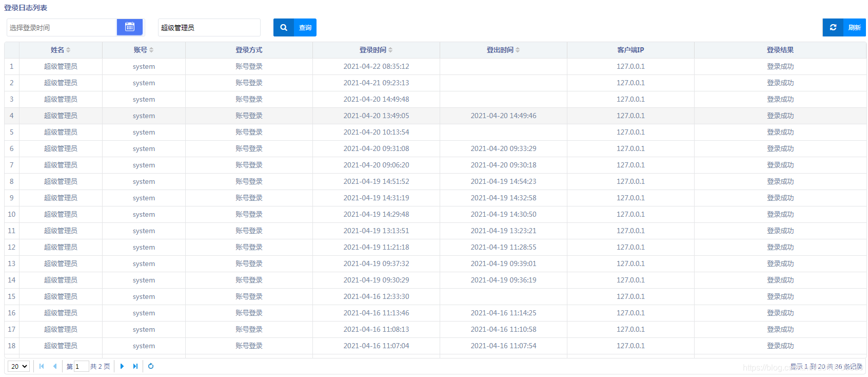Screen dimensions: 868x377
Task: Click 127.0.0.1 in row 17
Action: (x=630, y=329)
